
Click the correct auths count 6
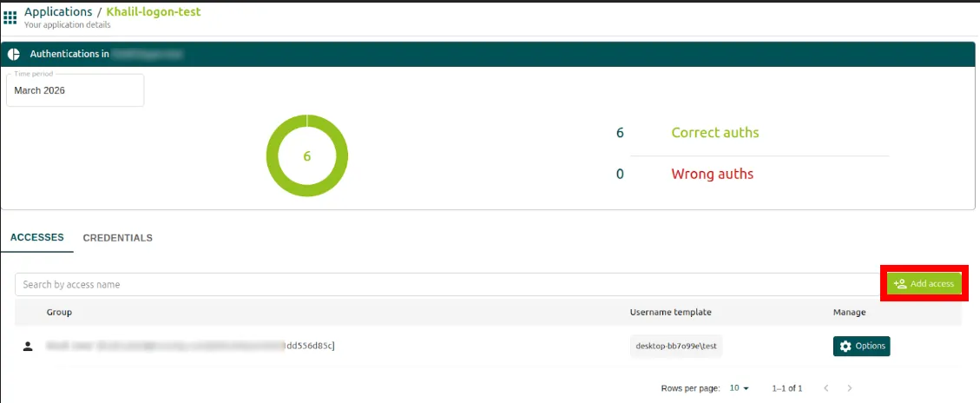(x=620, y=133)
